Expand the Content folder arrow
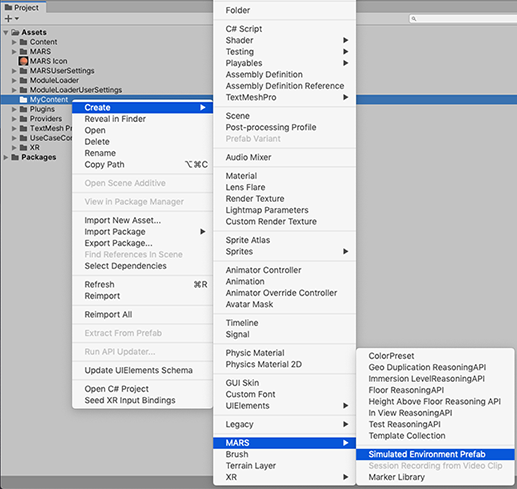This screenshot has width=517, height=489. pyautogui.click(x=14, y=42)
